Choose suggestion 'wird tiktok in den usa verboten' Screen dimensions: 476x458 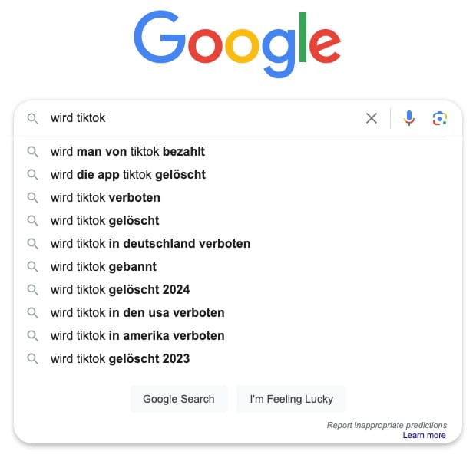click(x=137, y=313)
